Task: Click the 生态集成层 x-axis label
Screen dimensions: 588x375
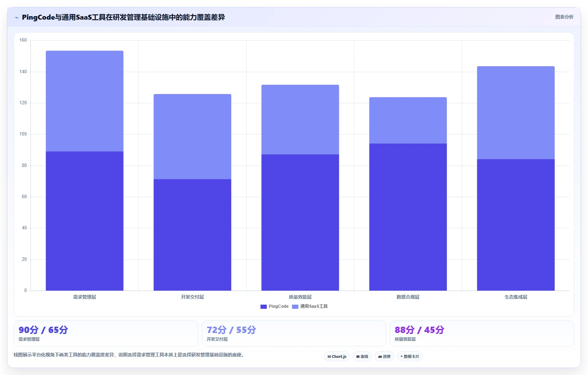Action: click(516, 297)
